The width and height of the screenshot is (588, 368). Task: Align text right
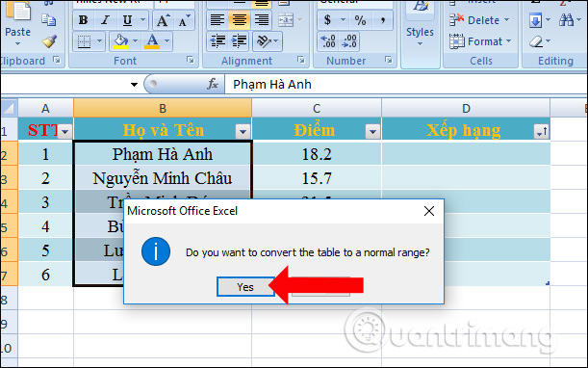(262, 20)
